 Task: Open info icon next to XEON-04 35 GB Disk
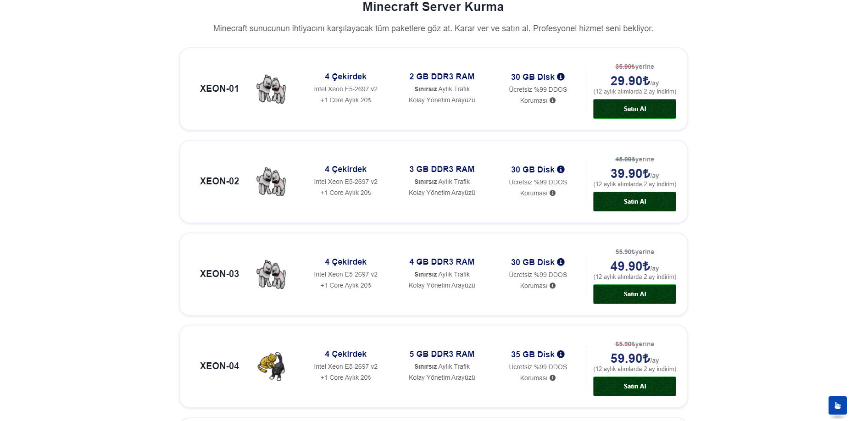point(561,354)
